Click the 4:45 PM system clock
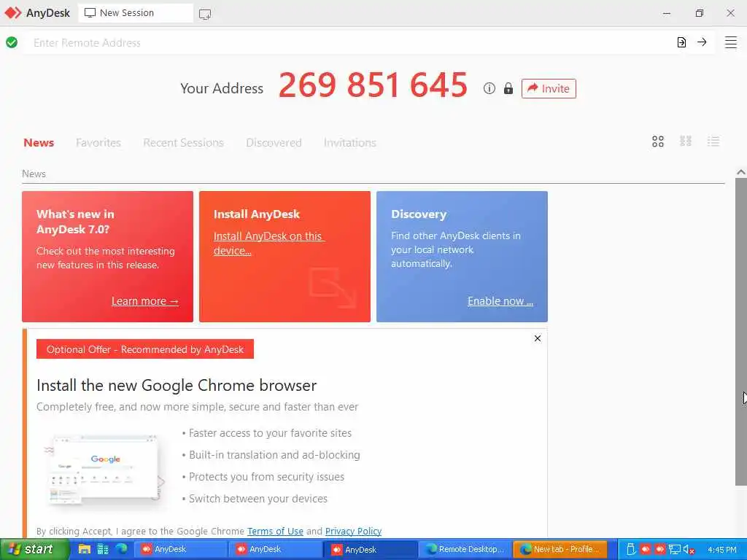This screenshot has height=560, width=747. pos(721,550)
